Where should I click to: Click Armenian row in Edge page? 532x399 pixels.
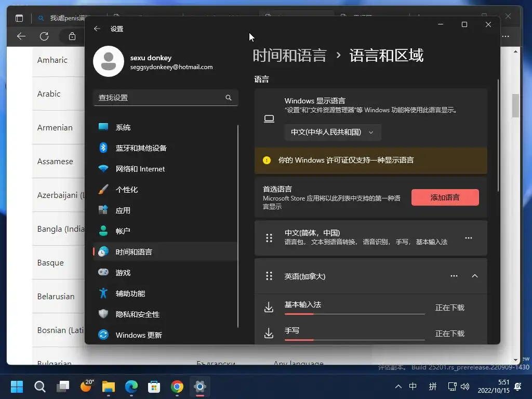pyautogui.click(x=58, y=128)
